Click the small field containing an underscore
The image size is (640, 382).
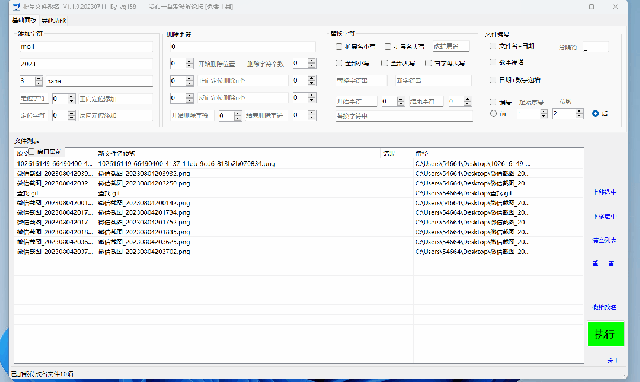click(x=596, y=47)
